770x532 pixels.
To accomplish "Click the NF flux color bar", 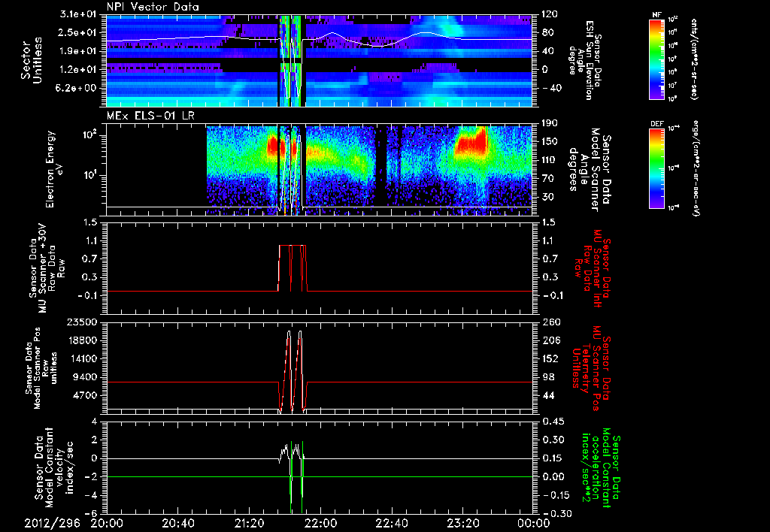I will click(x=657, y=59).
